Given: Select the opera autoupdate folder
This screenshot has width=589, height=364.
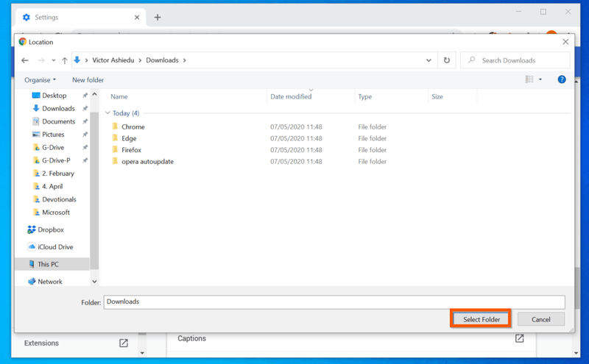Looking at the screenshot, I should 148,161.
